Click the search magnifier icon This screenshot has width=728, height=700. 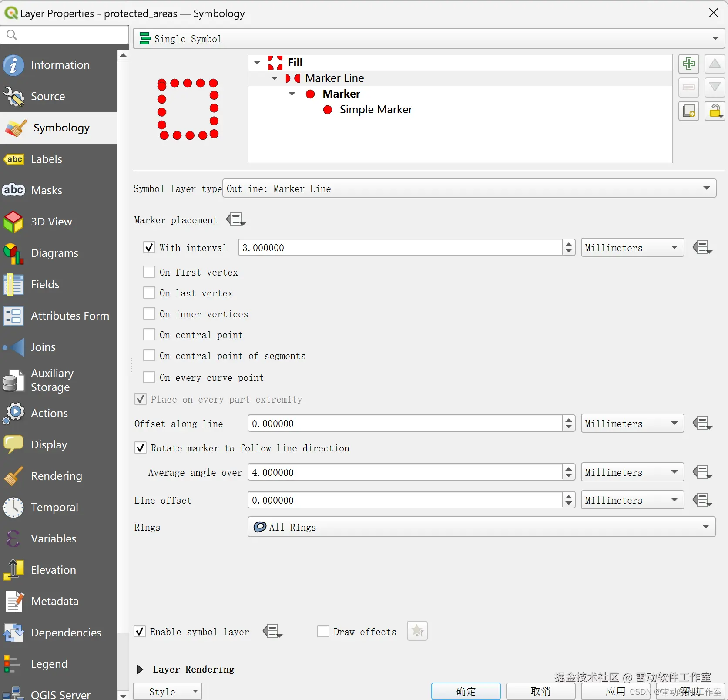(12, 35)
